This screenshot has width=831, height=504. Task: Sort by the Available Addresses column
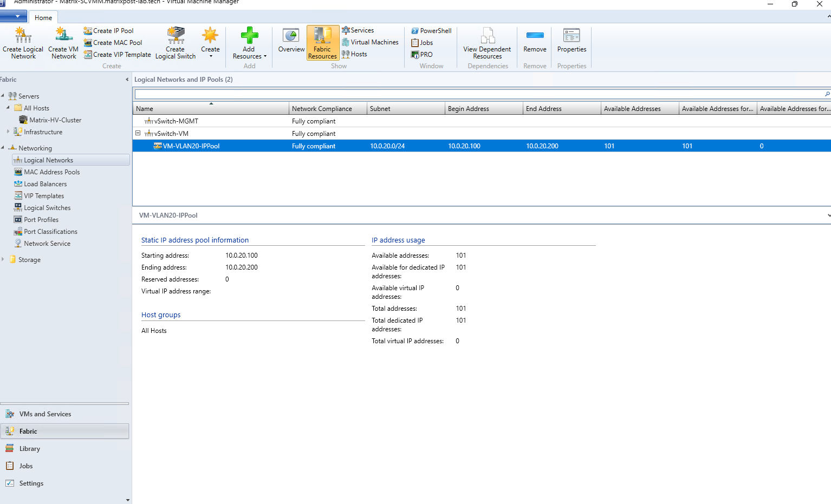[640, 109]
